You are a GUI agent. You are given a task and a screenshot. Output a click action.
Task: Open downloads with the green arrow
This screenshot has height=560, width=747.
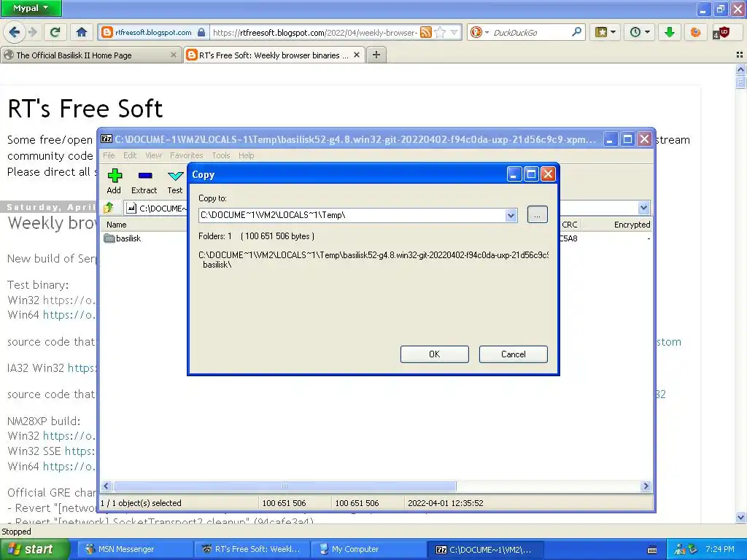click(x=670, y=32)
